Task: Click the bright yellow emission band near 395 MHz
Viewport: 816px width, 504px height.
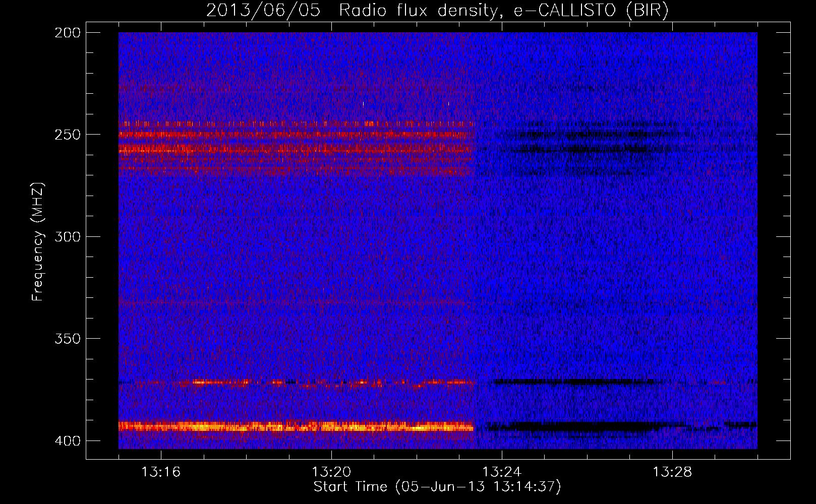Action: (x=297, y=426)
